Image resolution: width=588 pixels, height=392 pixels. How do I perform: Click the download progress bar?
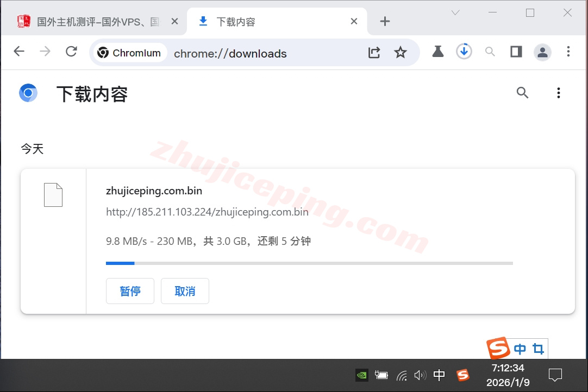point(309,263)
